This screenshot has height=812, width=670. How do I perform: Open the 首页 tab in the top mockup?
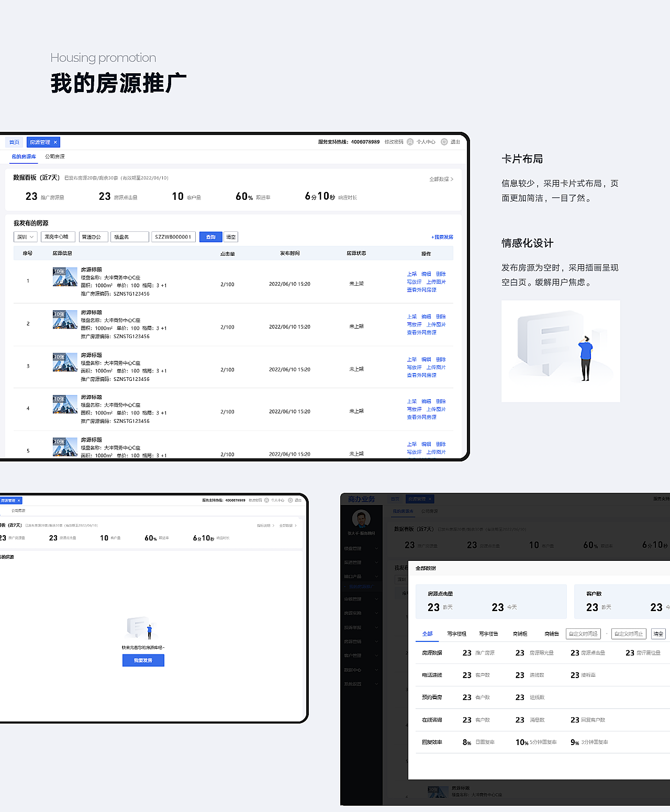14,142
